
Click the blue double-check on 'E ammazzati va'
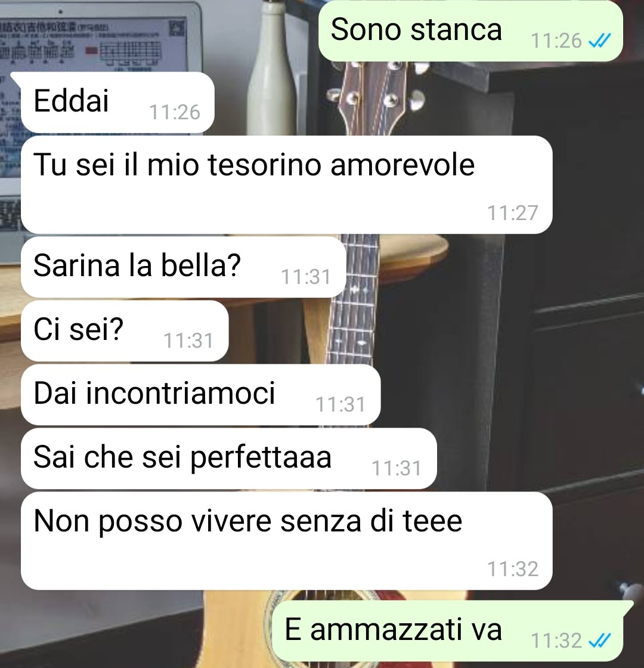pos(600,641)
